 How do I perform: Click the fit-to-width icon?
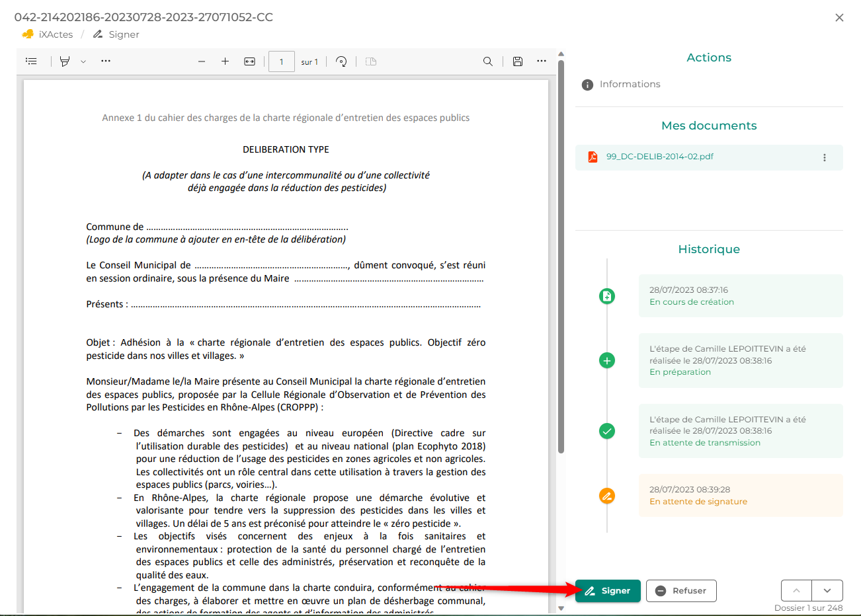click(249, 61)
